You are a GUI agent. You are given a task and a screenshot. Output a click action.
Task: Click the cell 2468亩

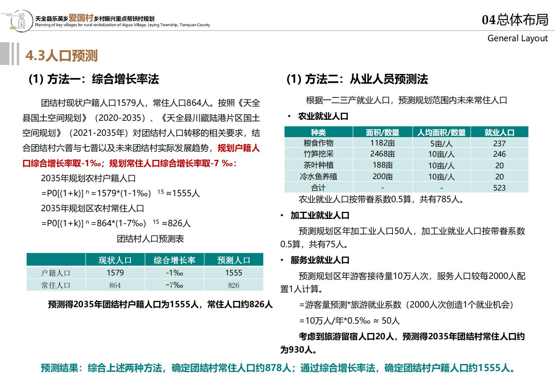click(382, 154)
